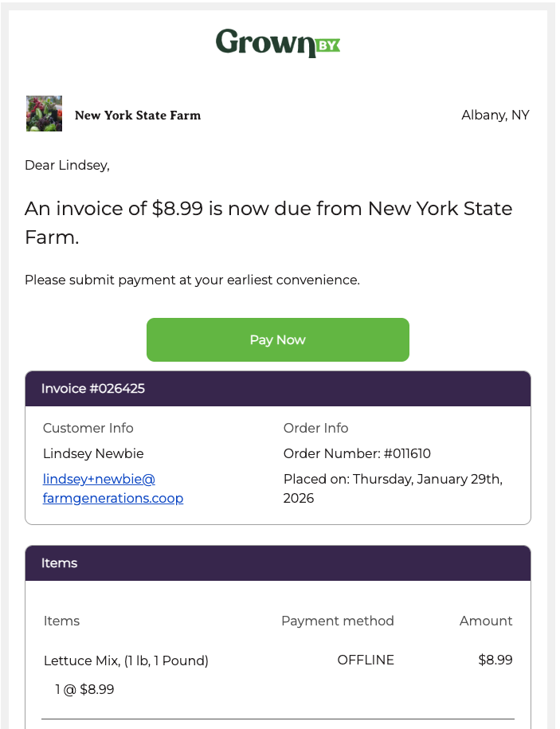The width and height of the screenshot is (560, 729).
Task: Click the Lindsey Newbie customer name
Action: click(93, 453)
